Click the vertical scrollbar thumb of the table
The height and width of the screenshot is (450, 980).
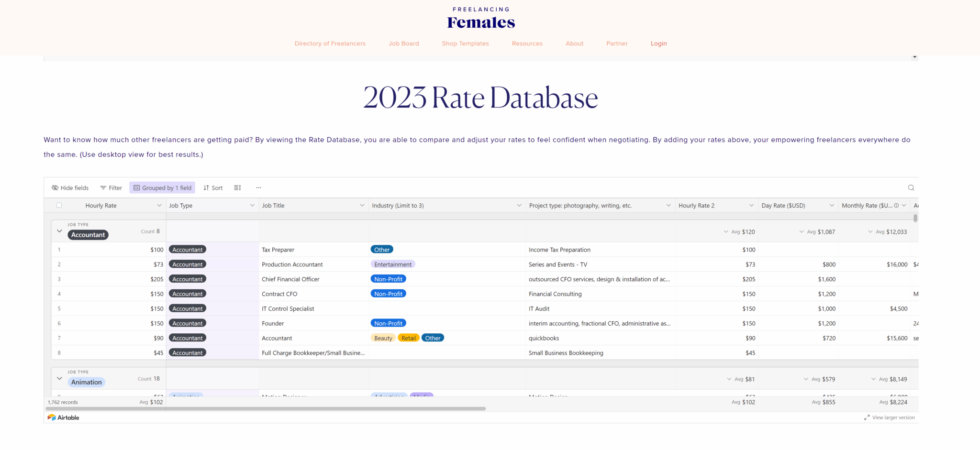[915, 218]
